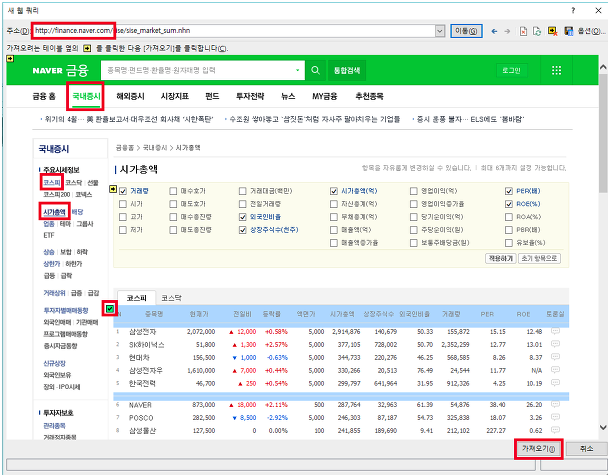Click the magnifier search icon

pyautogui.click(x=315, y=70)
